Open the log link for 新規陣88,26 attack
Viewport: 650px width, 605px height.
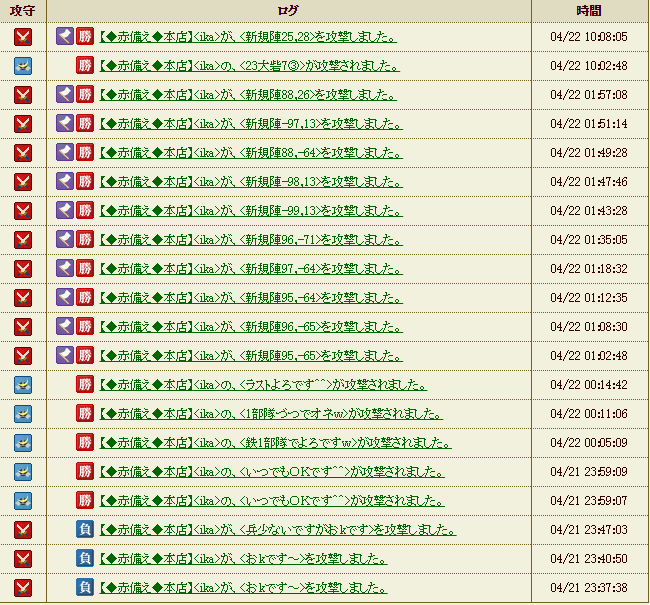click(248, 95)
